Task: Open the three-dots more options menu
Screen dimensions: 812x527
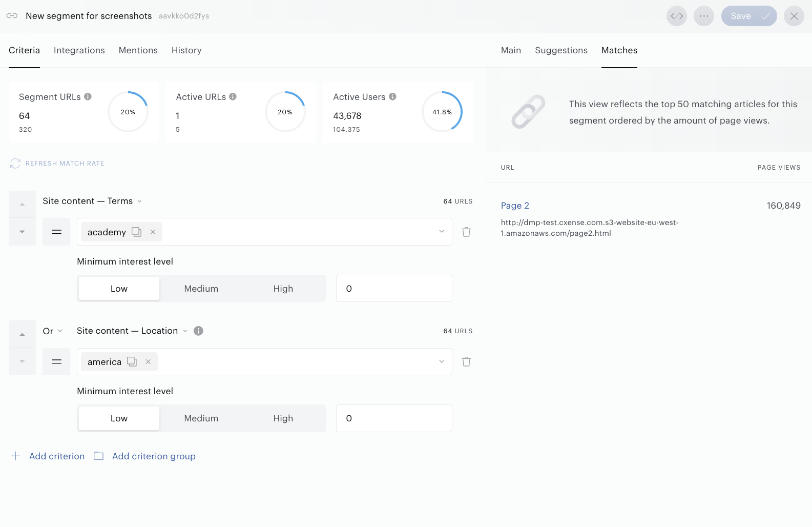Action: coord(704,16)
